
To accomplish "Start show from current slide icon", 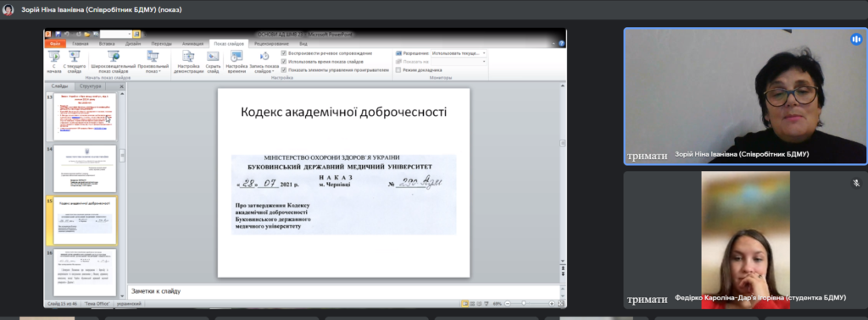I will click(75, 62).
